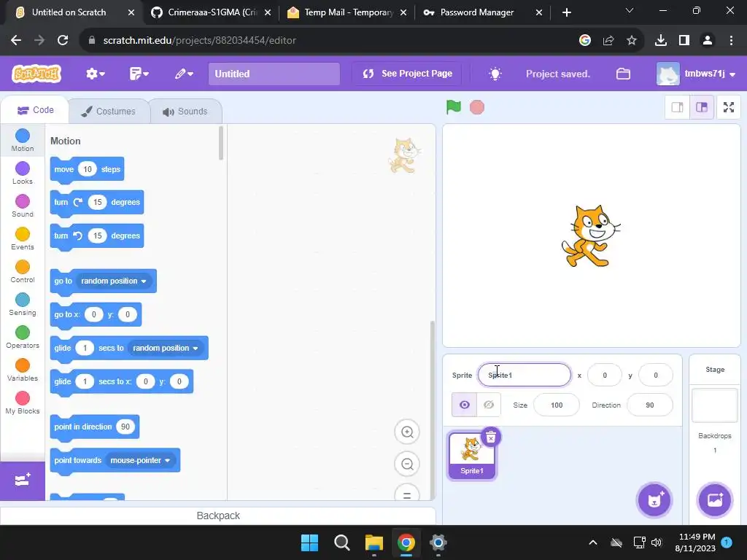Image resolution: width=747 pixels, height=560 pixels.
Task: Select the Operators block category
Action: [23, 338]
